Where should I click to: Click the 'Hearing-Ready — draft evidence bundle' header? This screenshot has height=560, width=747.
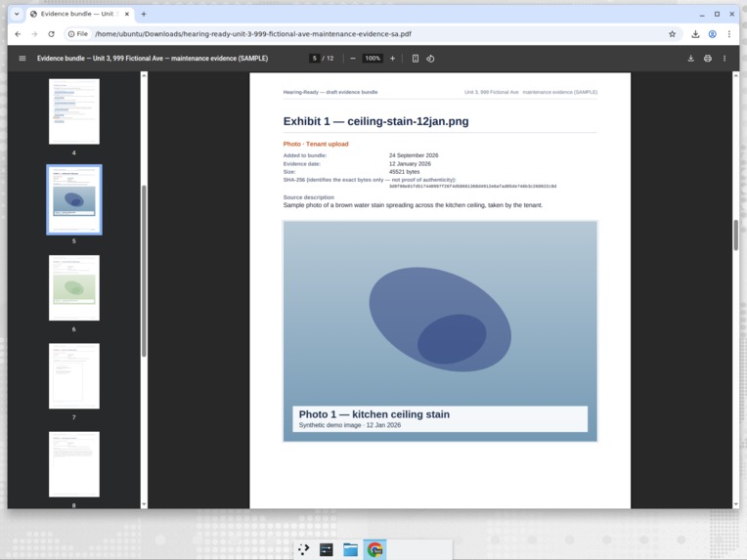pyautogui.click(x=330, y=92)
